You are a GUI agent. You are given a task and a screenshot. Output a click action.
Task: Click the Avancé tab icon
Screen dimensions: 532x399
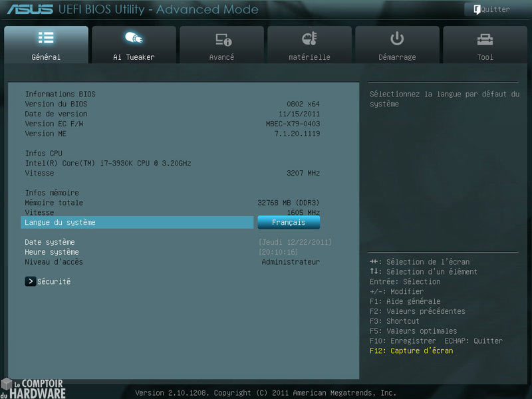click(x=222, y=39)
